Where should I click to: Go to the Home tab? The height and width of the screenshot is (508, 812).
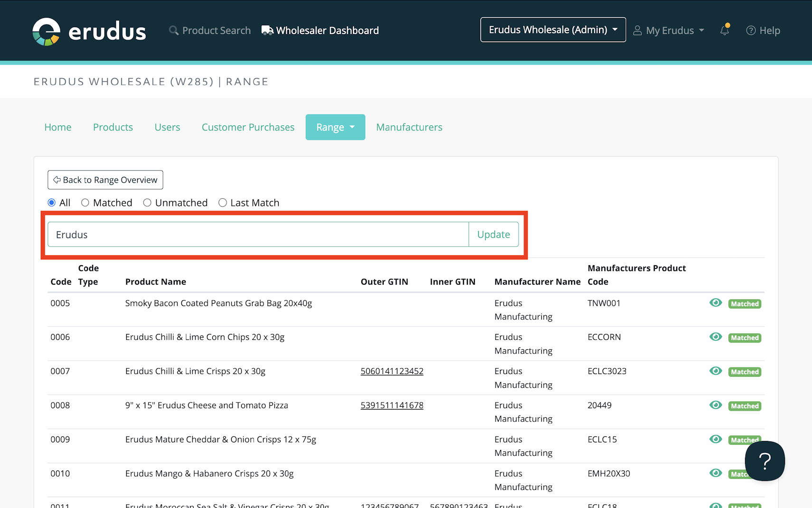58,127
